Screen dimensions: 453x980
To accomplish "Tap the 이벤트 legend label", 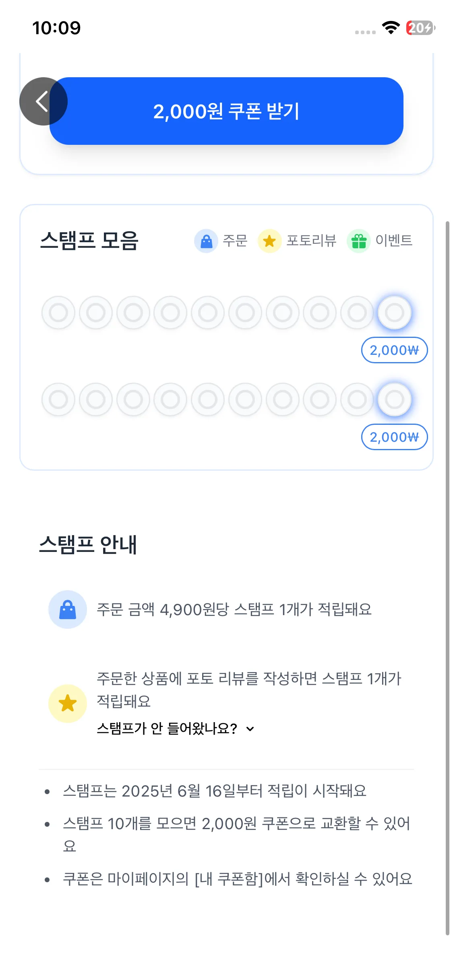I will [394, 241].
